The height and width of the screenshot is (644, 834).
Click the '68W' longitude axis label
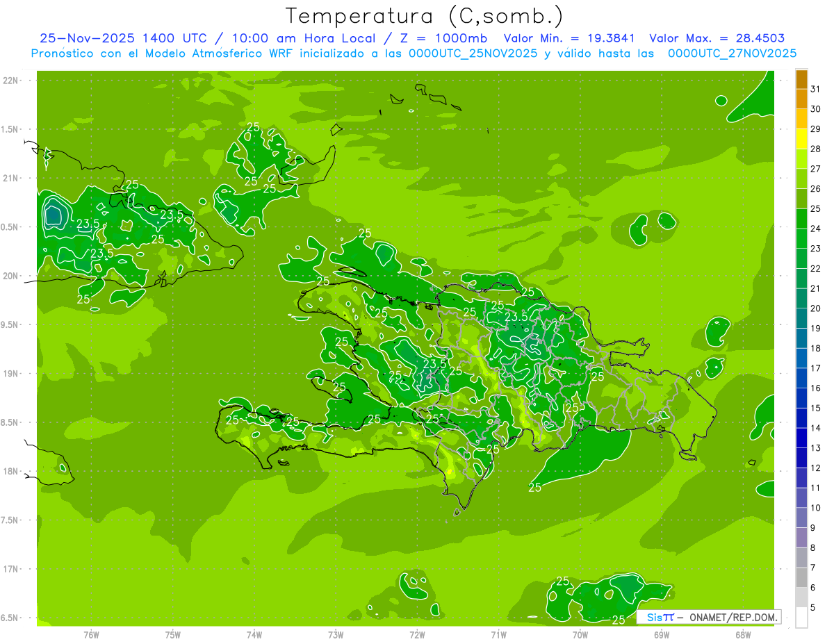tap(742, 634)
